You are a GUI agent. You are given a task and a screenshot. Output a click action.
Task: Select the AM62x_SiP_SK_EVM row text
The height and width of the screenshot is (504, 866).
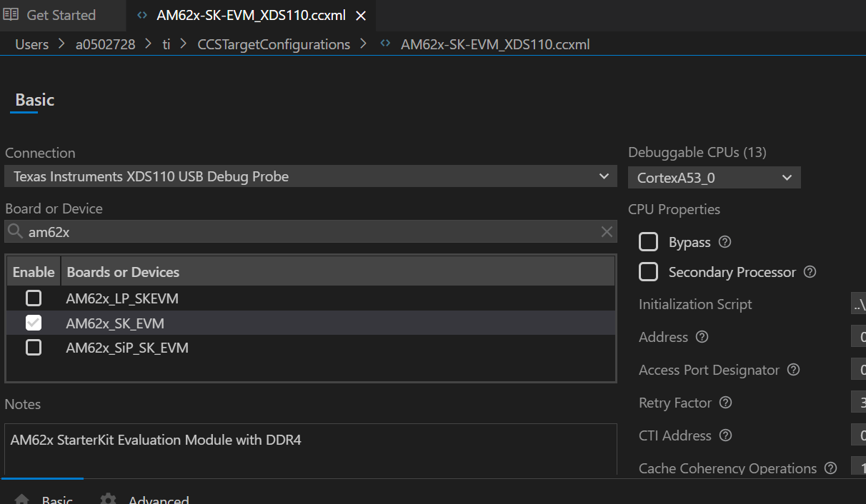click(x=127, y=348)
